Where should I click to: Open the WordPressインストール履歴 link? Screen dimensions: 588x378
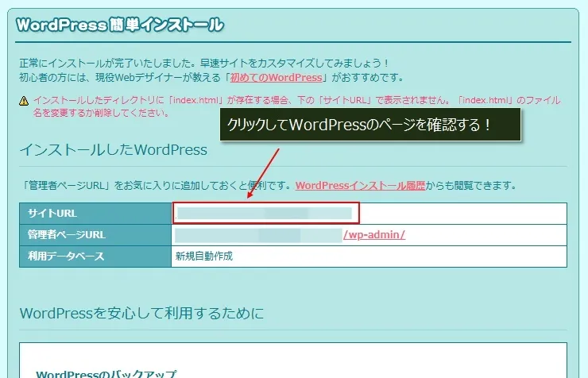(361, 186)
